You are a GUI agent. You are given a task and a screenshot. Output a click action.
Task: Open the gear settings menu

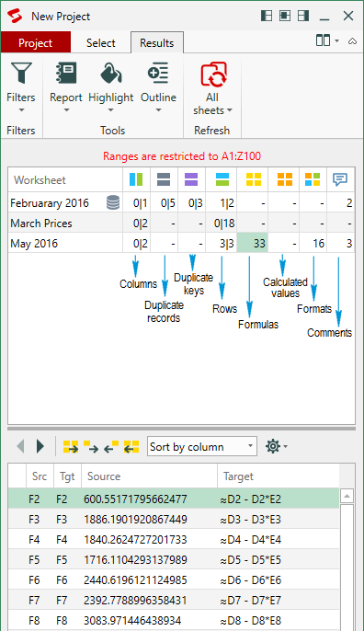277,446
